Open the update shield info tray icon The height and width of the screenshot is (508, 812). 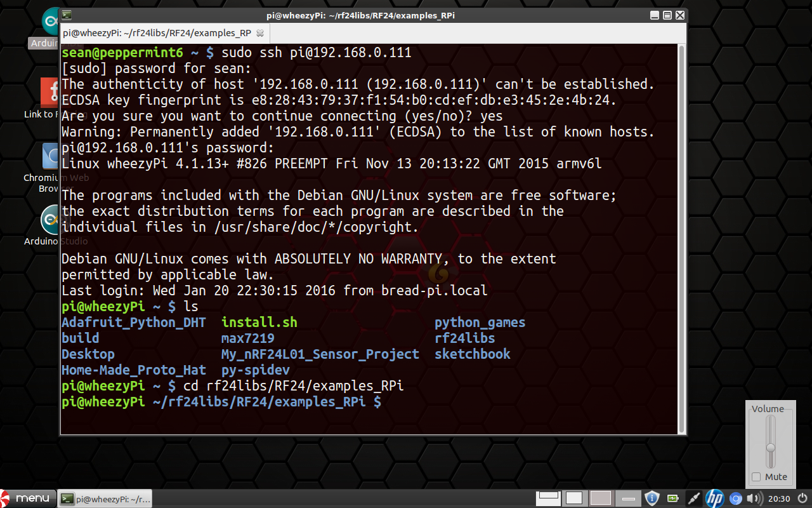point(652,498)
